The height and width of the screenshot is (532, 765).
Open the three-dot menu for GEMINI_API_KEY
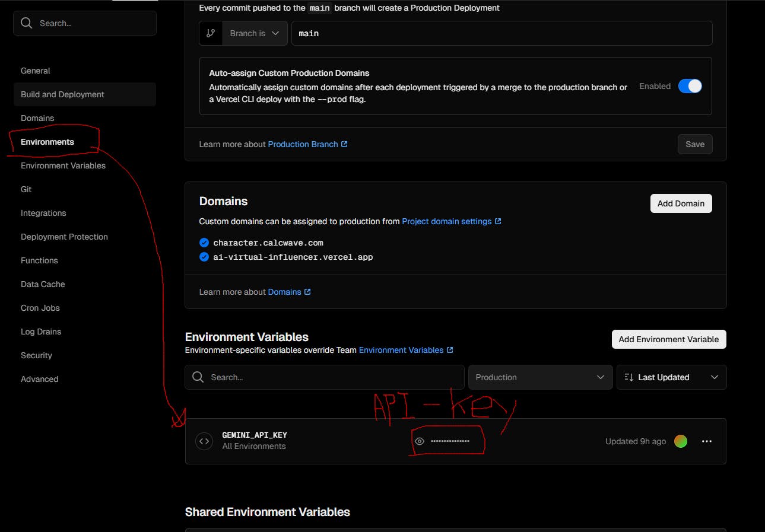point(707,441)
